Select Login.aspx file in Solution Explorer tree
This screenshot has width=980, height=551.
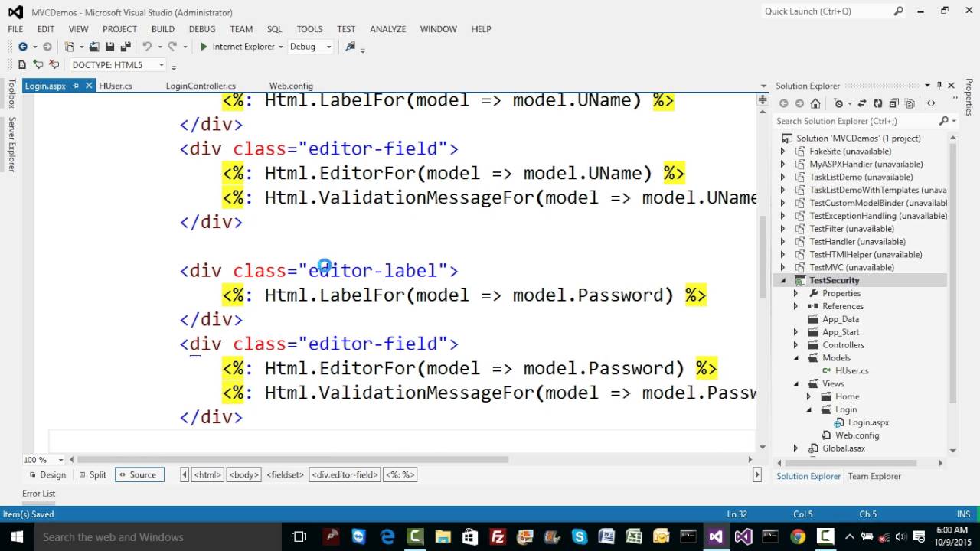pyautogui.click(x=867, y=422)
